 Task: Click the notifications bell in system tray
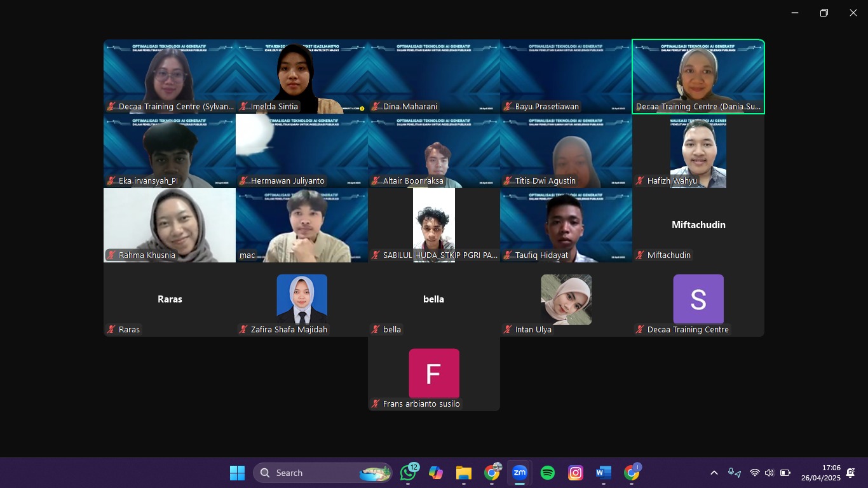[850, 473]
